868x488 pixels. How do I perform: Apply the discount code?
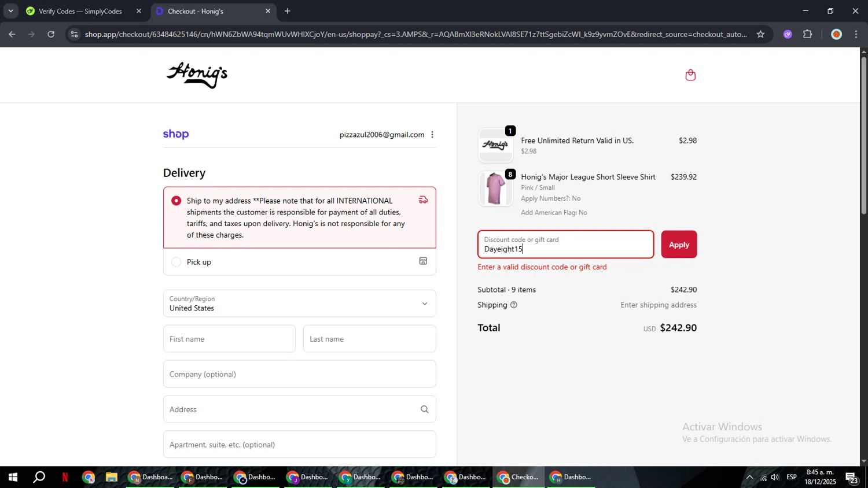(x=679, y=245)
